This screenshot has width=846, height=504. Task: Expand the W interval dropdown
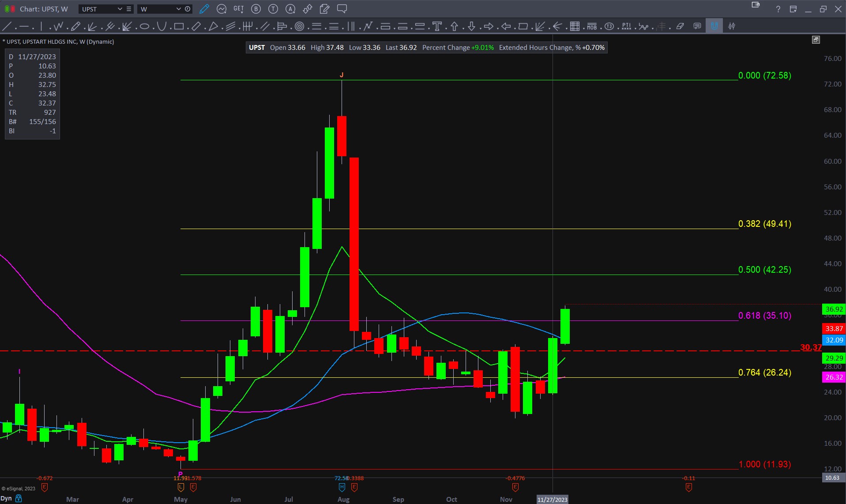point(178,9)
